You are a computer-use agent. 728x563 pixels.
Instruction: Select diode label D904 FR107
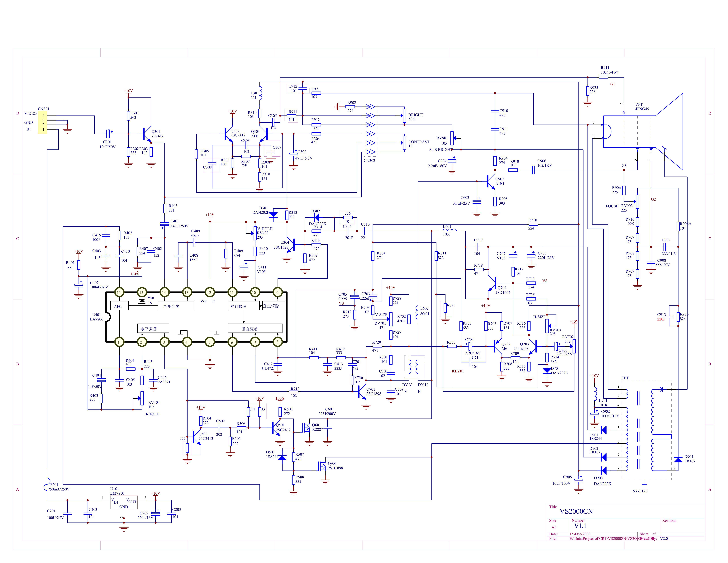click(690, 459)
